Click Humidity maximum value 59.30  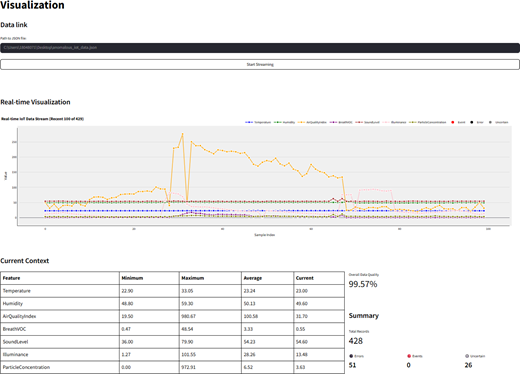click(x=187, y=303)
